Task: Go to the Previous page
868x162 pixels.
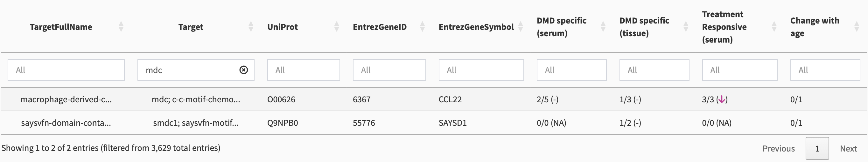Action: coord(778,149)
